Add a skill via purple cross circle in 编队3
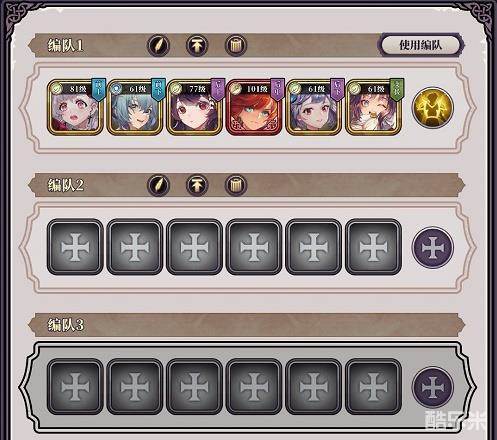This screenshot has width=497, height=440. point(433,387)
